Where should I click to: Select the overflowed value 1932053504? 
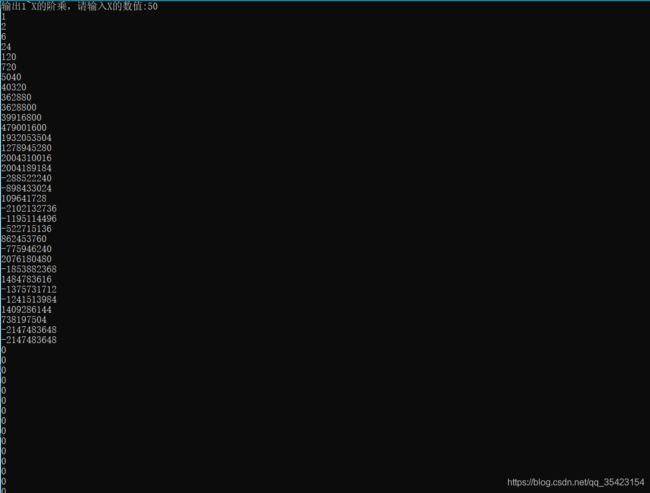tap(26, 138)
